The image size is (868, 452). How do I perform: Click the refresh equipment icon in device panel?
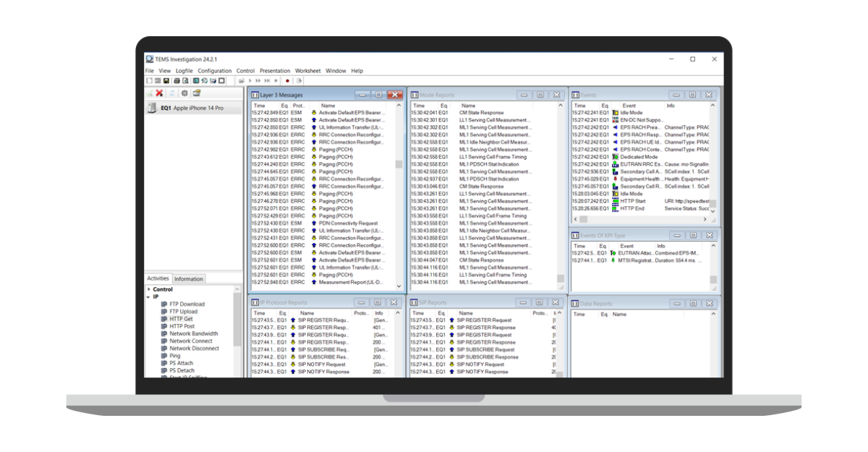tap(171, 93)
